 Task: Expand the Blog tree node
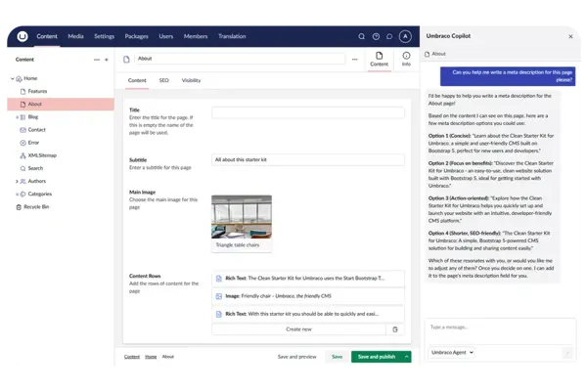click(17, 117)
